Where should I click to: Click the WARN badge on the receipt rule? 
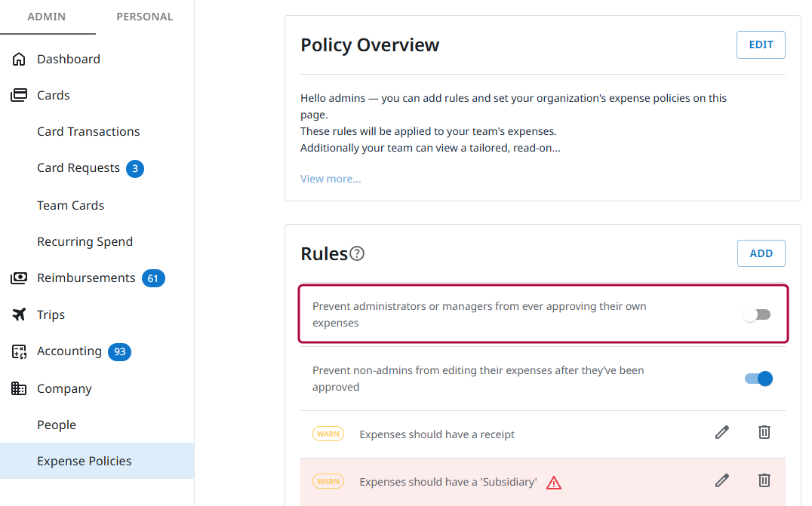[x=328, y=434]
